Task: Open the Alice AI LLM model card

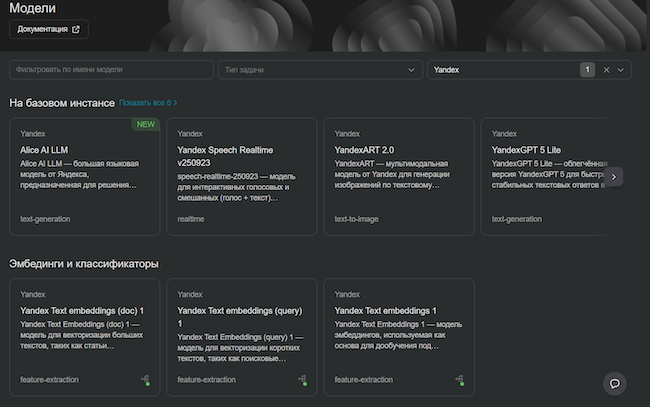Action: point(85,177)
